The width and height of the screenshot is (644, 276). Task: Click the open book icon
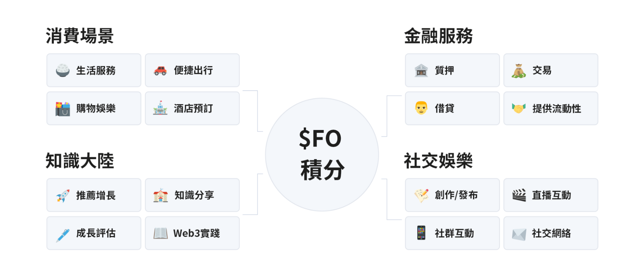point(160,233)
